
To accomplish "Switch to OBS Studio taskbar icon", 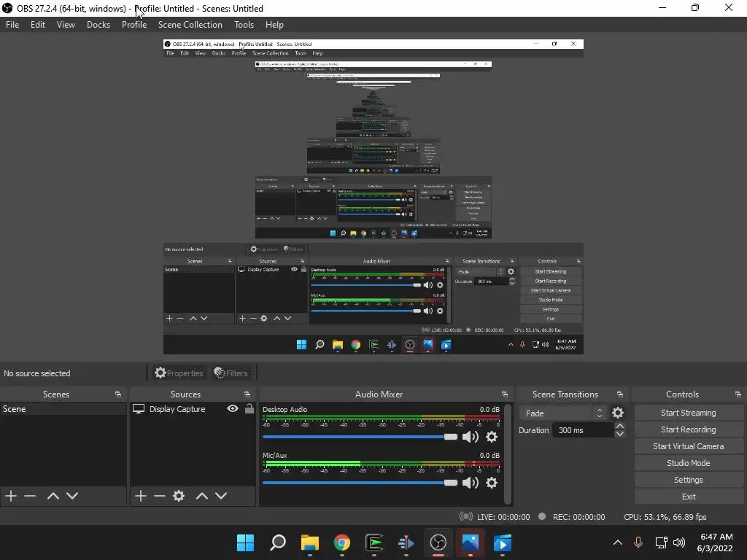I will pos(438,542).
